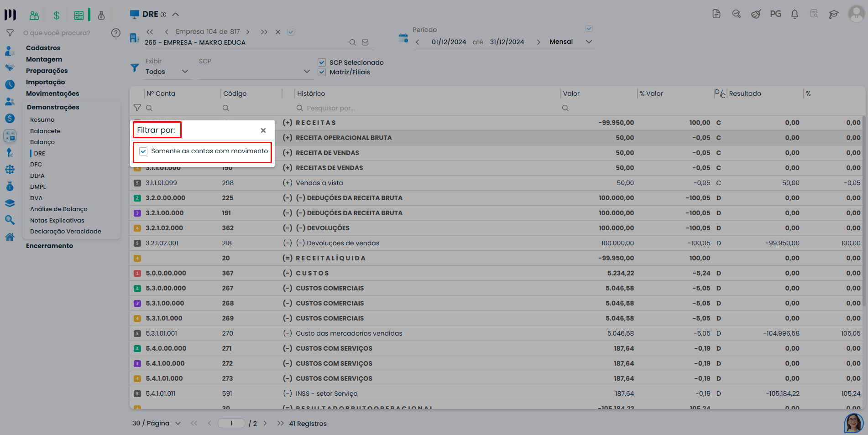This screenshot has height=435, width=868.
Task: Open the green calculator module icon
Action: coord(79,16)
